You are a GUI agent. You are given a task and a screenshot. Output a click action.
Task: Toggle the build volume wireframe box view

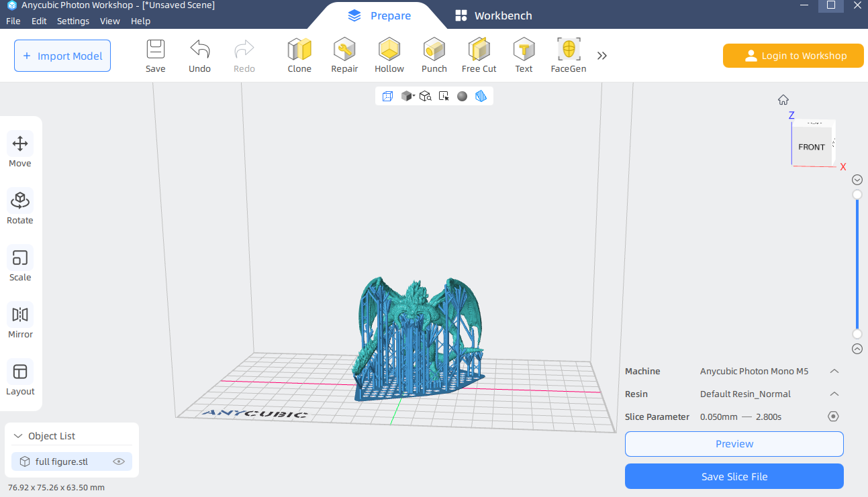click(x=387, y=97)
